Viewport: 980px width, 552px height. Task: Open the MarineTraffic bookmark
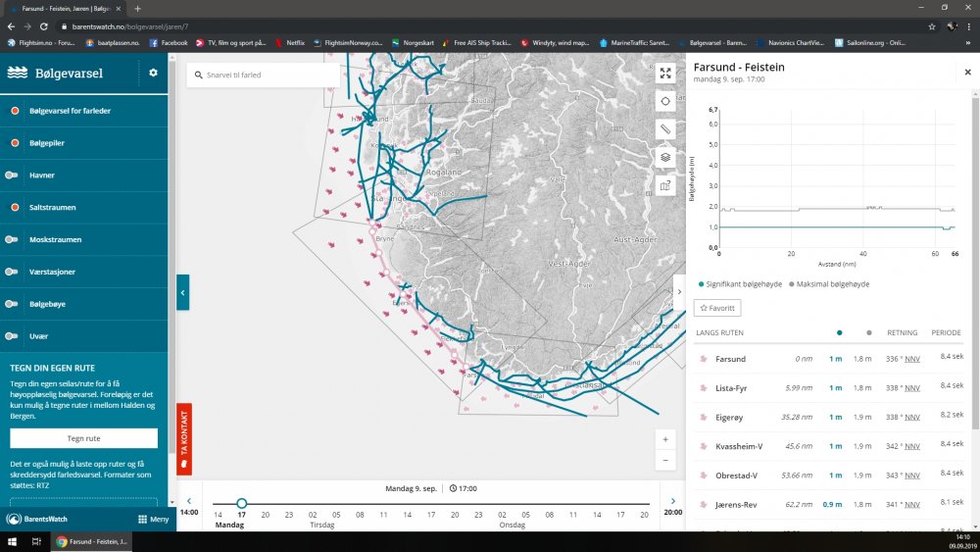click(x=634, y=43)
